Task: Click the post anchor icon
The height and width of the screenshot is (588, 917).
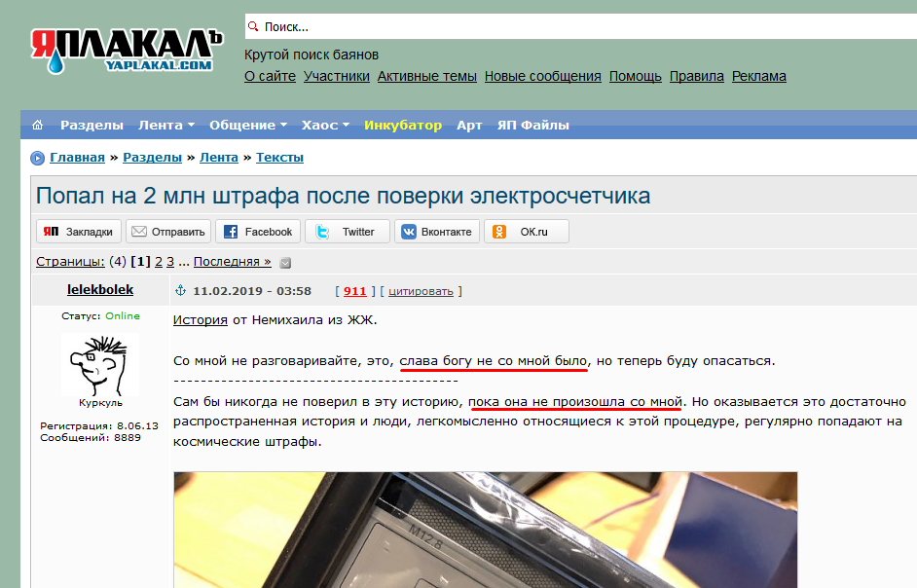Action: pyautogui.click(x=181, y=290)
